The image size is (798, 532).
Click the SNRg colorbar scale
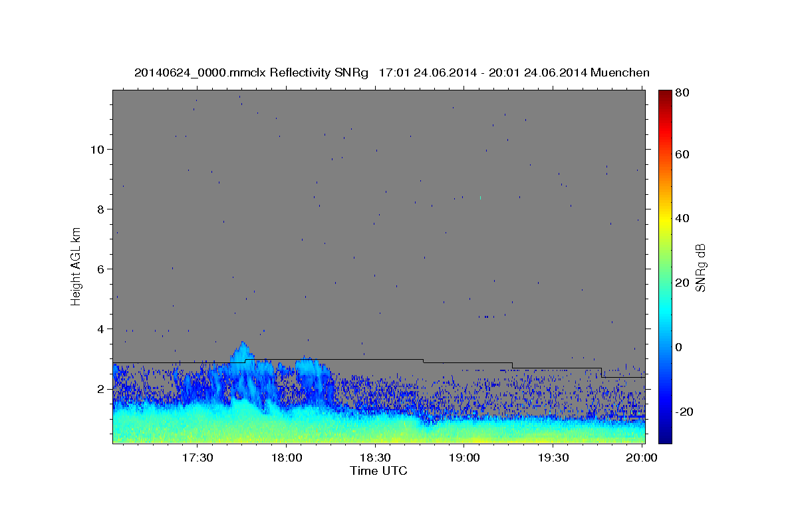(665, 266)
